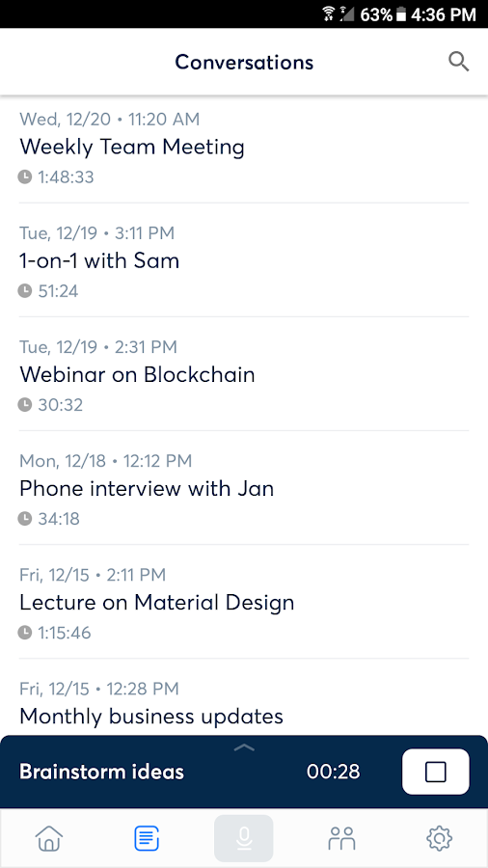
Task: Stop the Brainstorm ideas recording
Action: [x=435, y=772]
